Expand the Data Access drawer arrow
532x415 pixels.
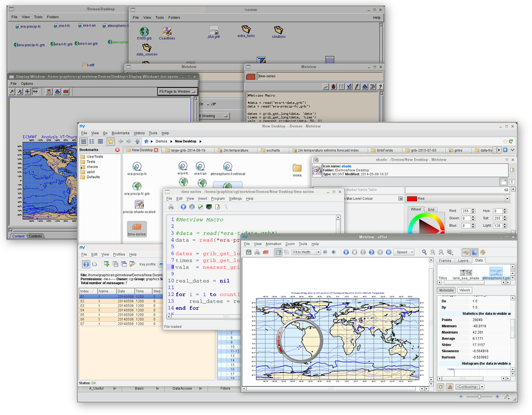[201, 389]
